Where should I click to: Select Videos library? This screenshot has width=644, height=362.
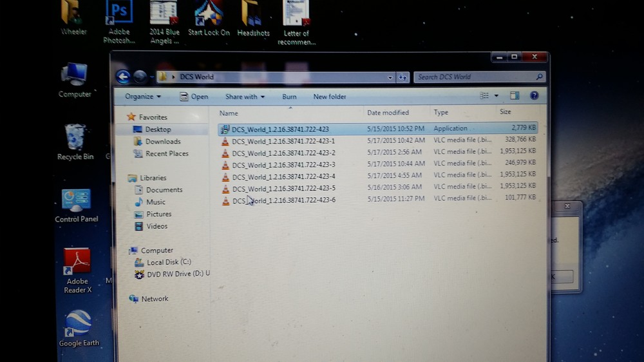[x=157, y=226]
